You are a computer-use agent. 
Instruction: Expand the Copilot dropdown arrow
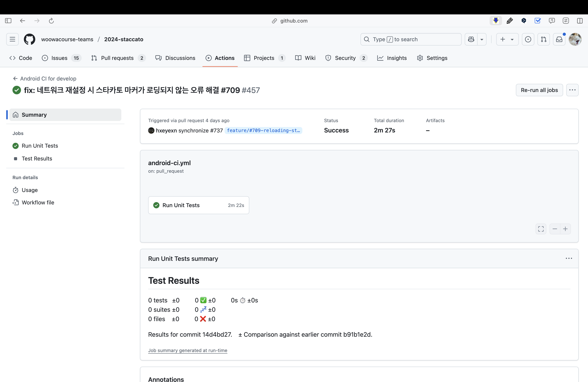(x=482, y=39)
